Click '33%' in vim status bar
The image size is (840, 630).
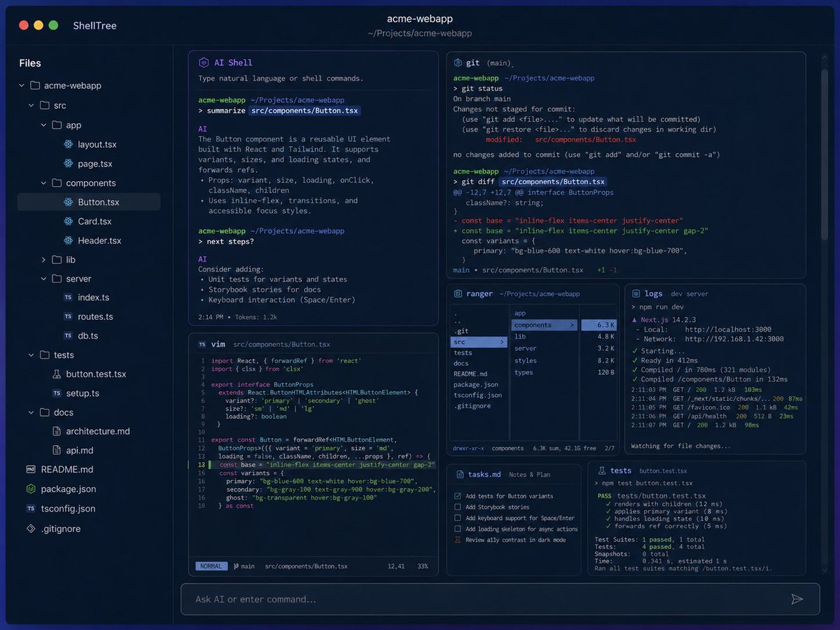422,566
